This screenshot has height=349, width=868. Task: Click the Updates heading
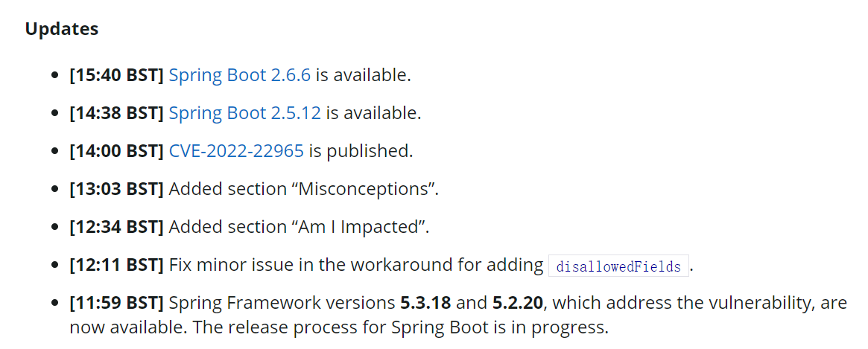(x=62, y=29)
